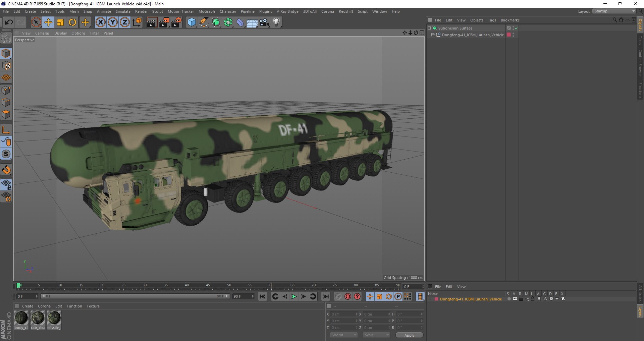The width and height of the screenshot is (644, 341).
Task: Switch to Texture mode
Action: (x=6, y=66)
